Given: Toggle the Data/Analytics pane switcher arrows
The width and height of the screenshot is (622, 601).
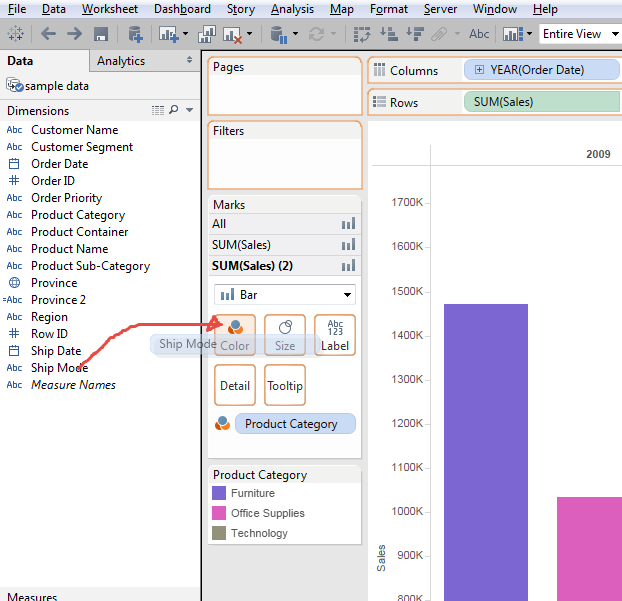Looking at the screenshot, I should tap(189, 60).
